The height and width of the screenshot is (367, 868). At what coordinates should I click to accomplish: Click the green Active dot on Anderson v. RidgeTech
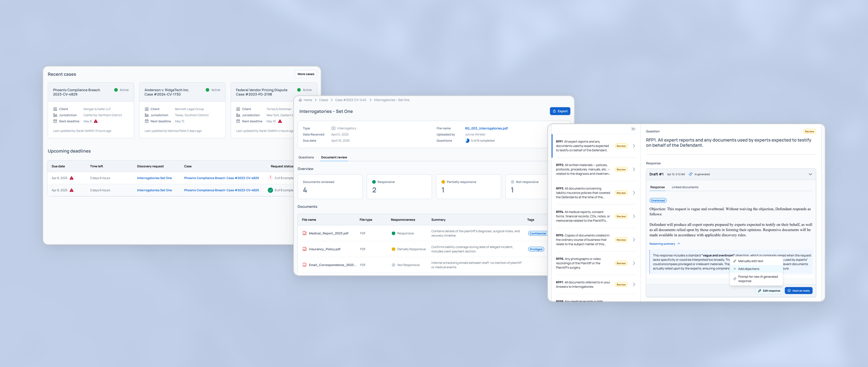(207, 90)
